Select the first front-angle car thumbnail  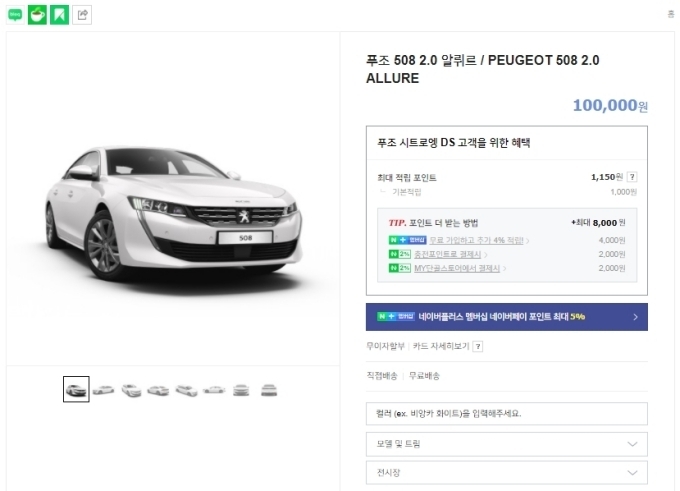click(x=76, y=389)
